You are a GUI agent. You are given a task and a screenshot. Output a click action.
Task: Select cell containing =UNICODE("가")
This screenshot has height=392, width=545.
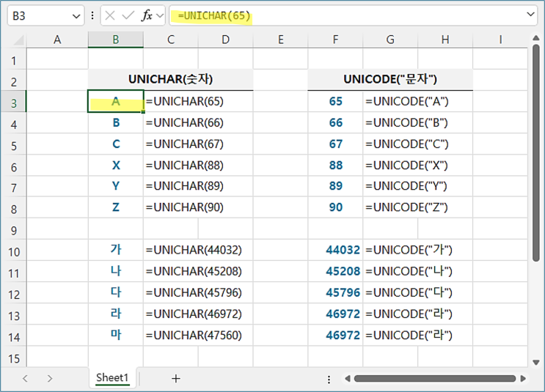coord(418,250)
